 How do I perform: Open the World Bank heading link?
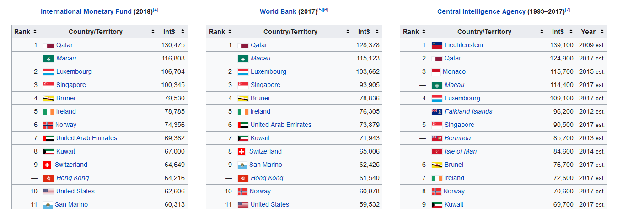pos(278,12)
